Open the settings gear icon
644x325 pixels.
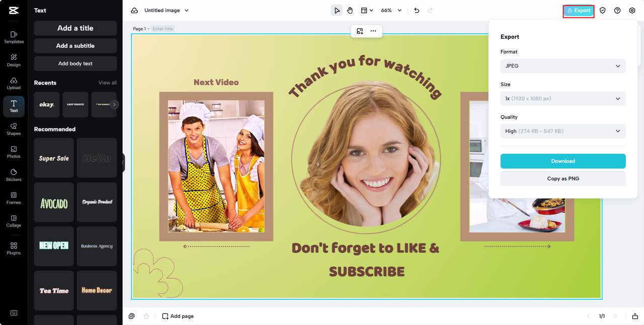point(632,11)
